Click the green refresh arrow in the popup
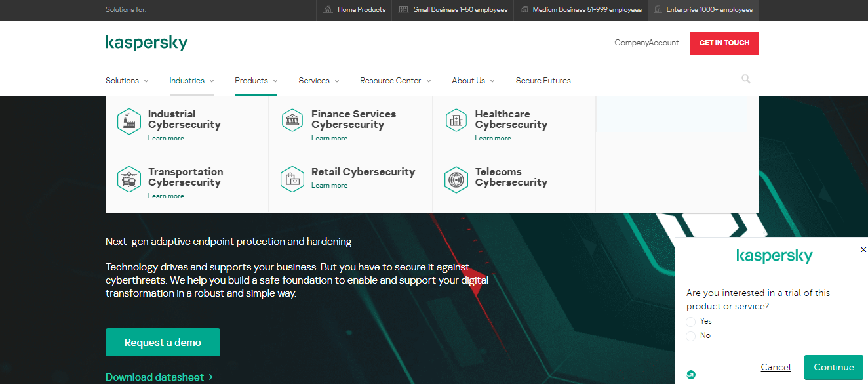The image size is (868, 384). 690,374
